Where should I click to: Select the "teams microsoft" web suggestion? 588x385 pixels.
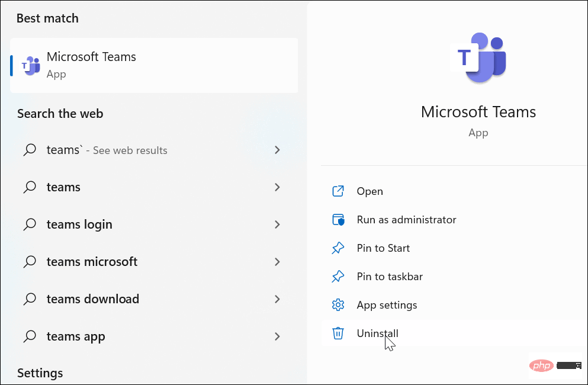pyautogui.click(x=92, y=262)
